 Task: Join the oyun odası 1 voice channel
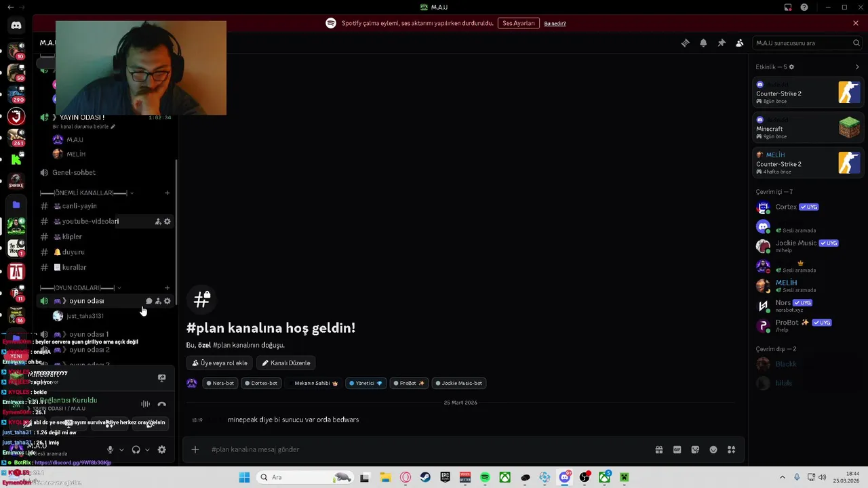[105, 334]
